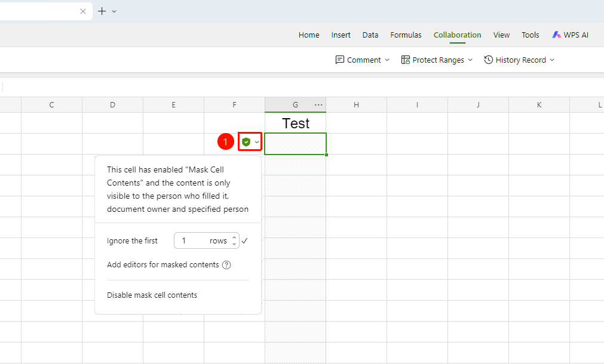Image resolution: width=604 pixels, height=364 pixels.
Task: Click Add editors for masked contents
Action: 163,265
